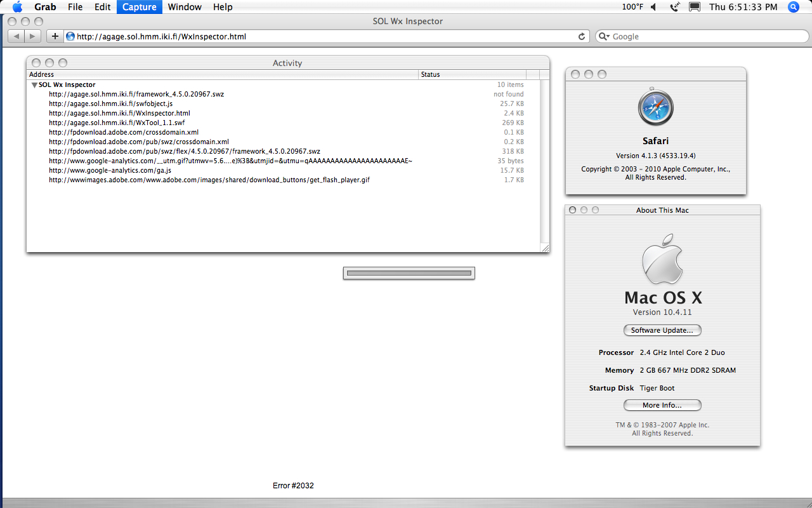
Task: Click the More Info... button
Action: (x=662, y=405)
